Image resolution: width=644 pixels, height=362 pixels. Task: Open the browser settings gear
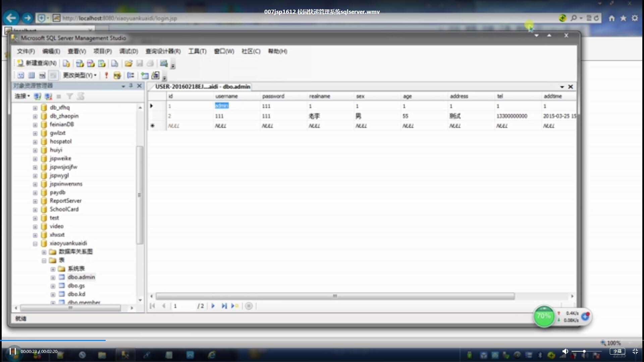(x=635, y=18)
